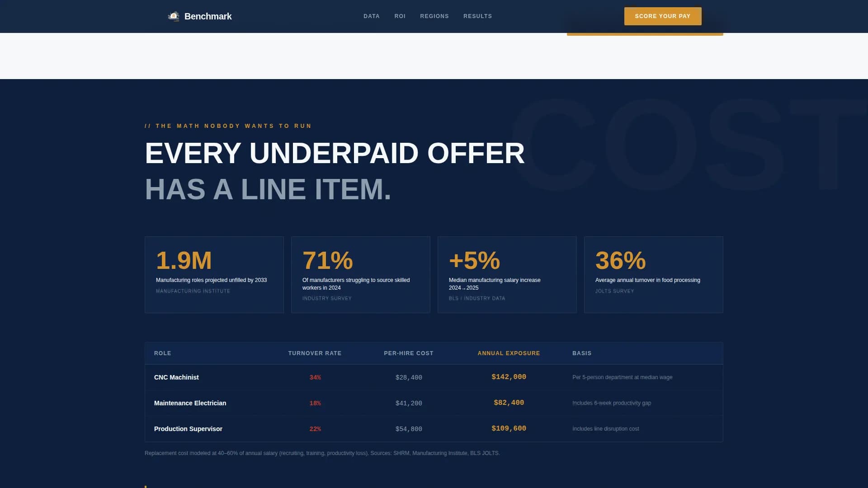This screenshot has height=488, width=868.
Task: Click 'Manufacturing roles projected unfilled by 2033'
Action: pyautogui.click(x=211, y=280)
